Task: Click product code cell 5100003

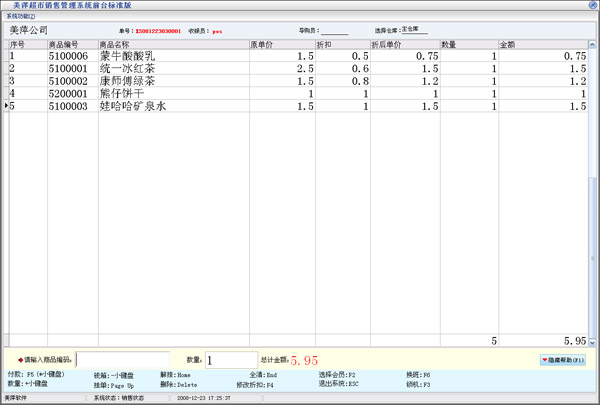Action: (x=72, y=105)
